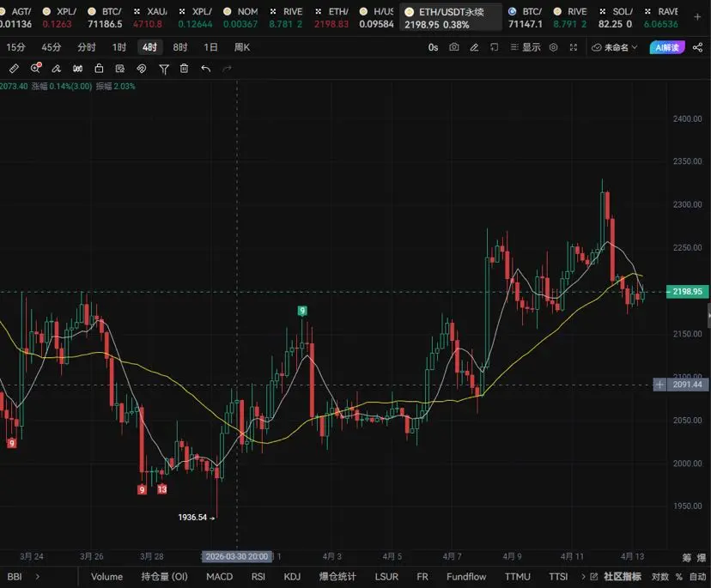711x588 pixels.
Task: Toggle the Fundflow indicator
Action: pyautogui.click(x=466, y=577)
